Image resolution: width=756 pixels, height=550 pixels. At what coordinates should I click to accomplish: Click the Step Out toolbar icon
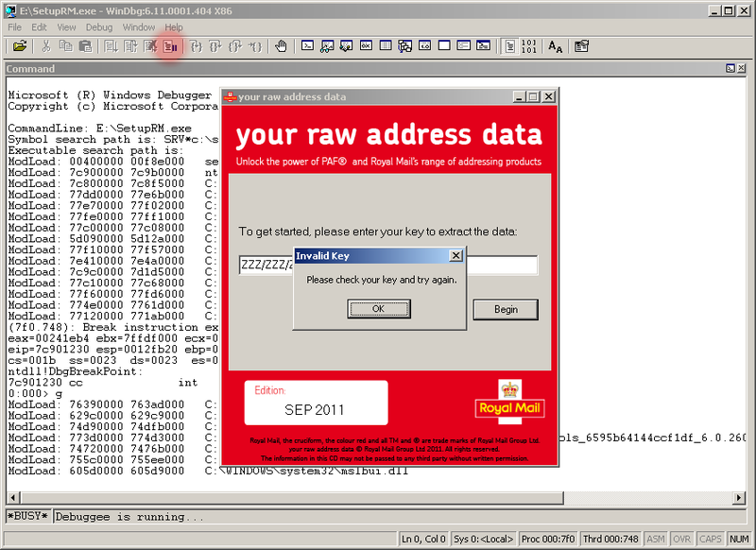pyautogui.click(x=234, y=46)
